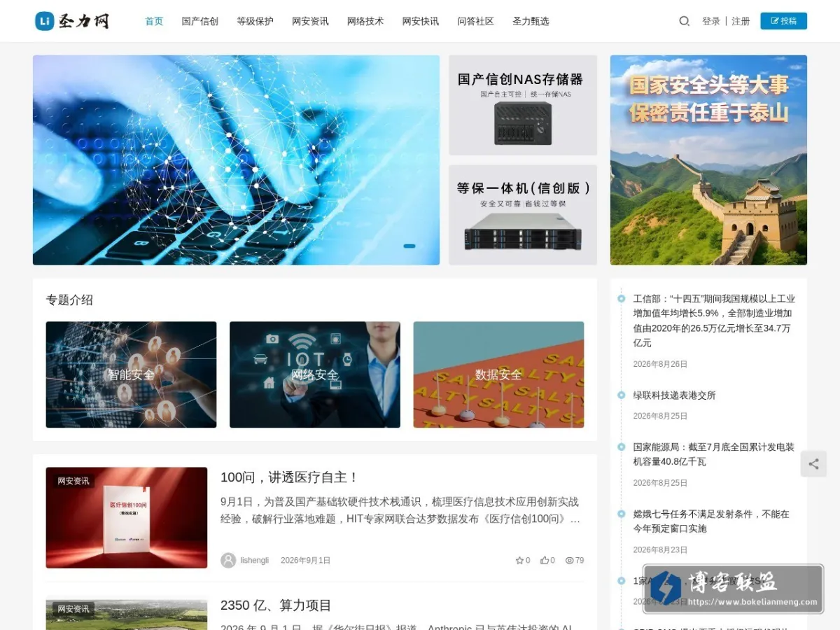Click the 专题介绍 section heading
840x630 pixels.
(69, 300)
